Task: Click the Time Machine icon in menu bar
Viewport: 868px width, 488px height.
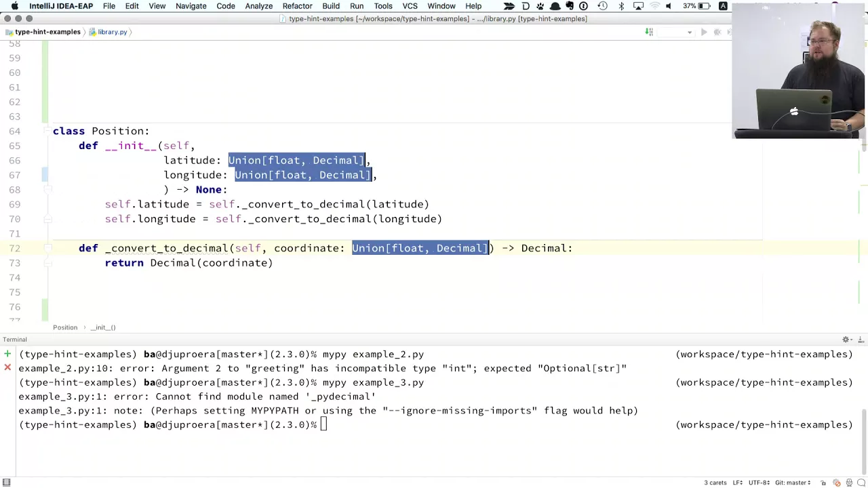Action: point(602,6)
